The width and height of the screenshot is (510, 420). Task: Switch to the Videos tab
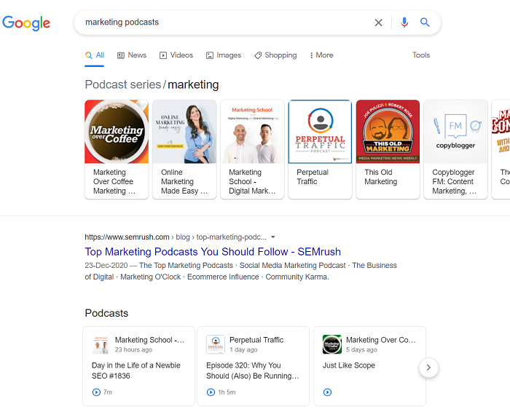click(x=176, y=55)
